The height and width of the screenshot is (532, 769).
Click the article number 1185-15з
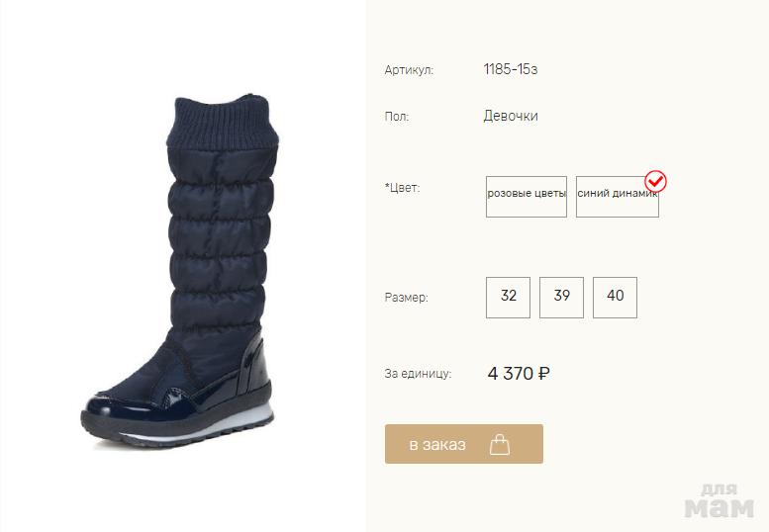pos(511,69)
